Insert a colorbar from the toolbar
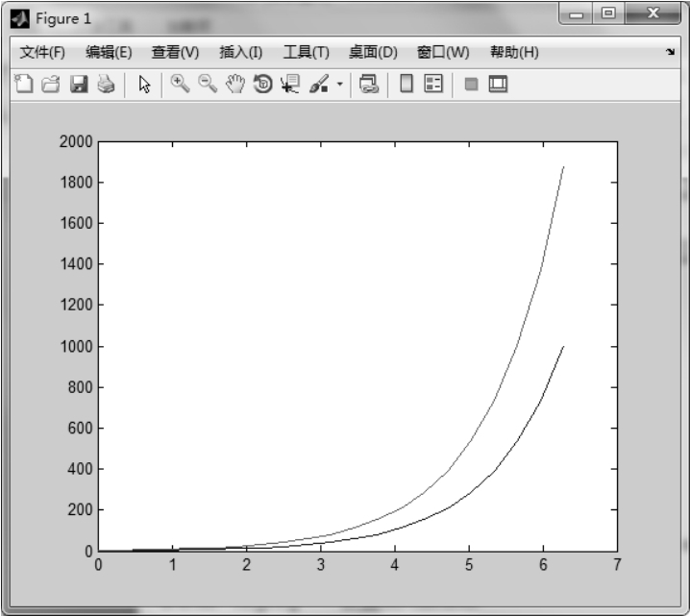The image size is (690, 616). (407, 85)
